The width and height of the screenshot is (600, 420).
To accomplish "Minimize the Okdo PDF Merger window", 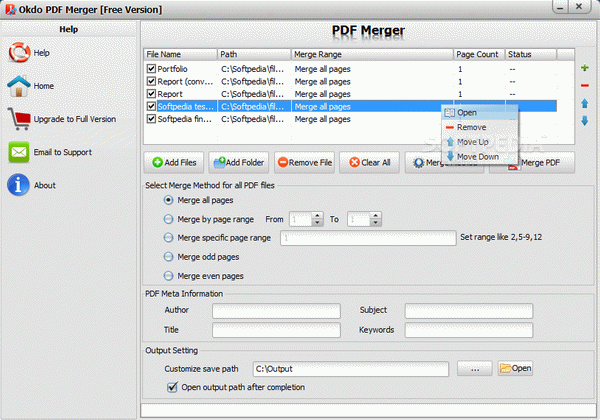I will click(560, 7).
